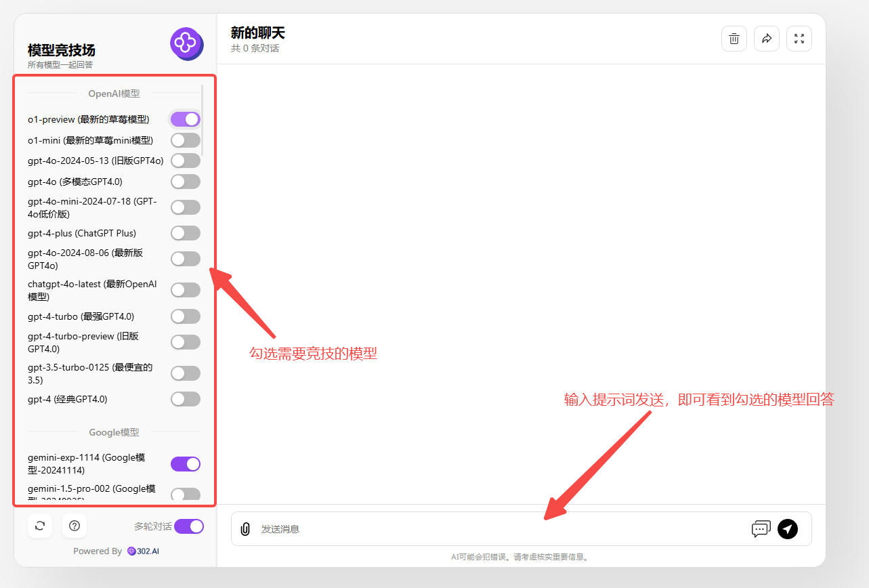The height and width of the screenshot is (588, 869).
Task: Enable the gpt-4o-2024-08-06 toggle
Action: [x=186, y=259]
